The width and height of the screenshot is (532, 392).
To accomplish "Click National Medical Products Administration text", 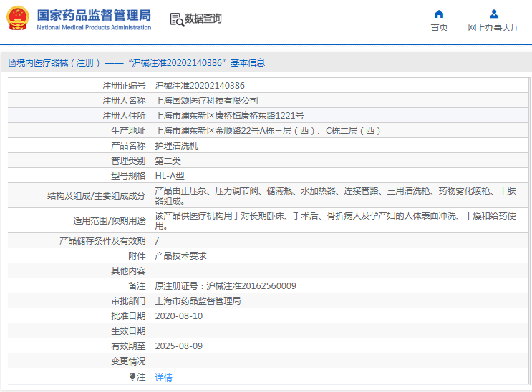I will tap(94, 27).
